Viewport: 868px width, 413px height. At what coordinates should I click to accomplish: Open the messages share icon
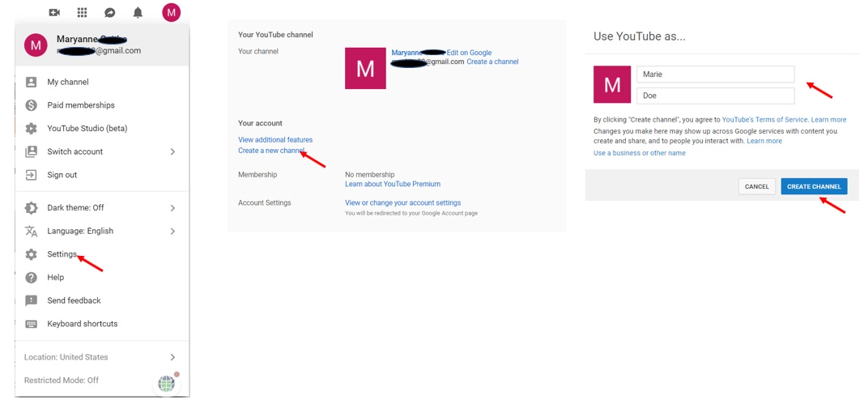tap(109, 12)
